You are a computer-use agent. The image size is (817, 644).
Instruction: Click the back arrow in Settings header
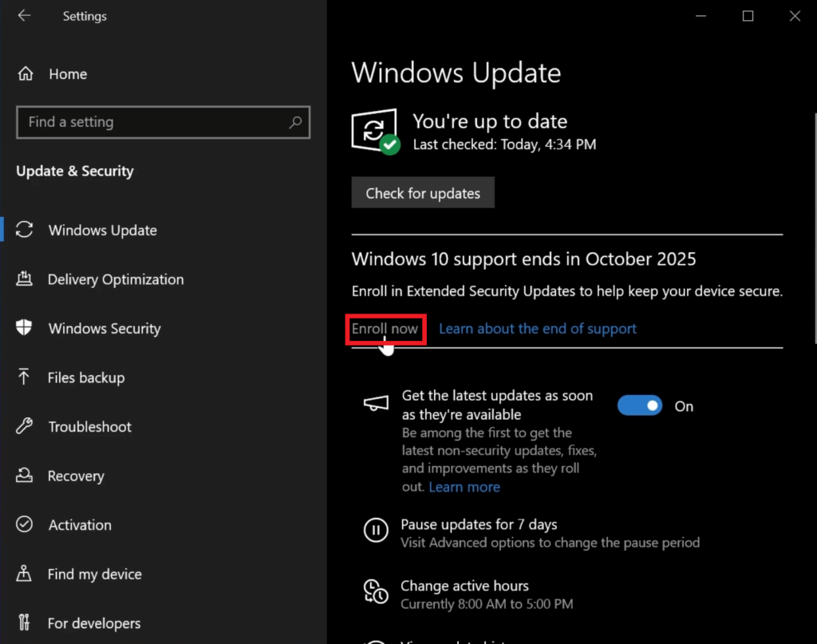coord(24,16)
